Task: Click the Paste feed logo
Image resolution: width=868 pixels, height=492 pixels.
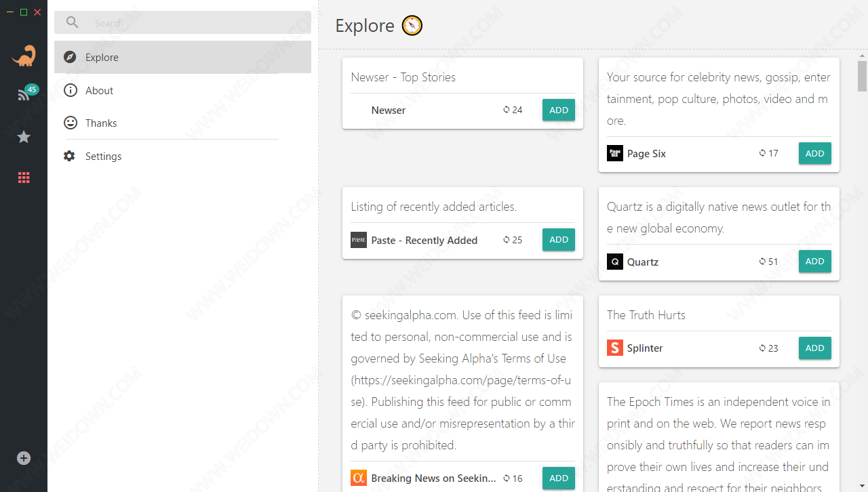Action: coord(359,240)
